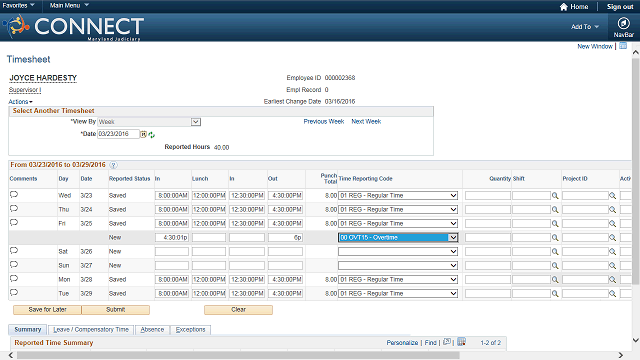Click the Submit button
The width and height of the screenshot is (640, 360).
116,310
